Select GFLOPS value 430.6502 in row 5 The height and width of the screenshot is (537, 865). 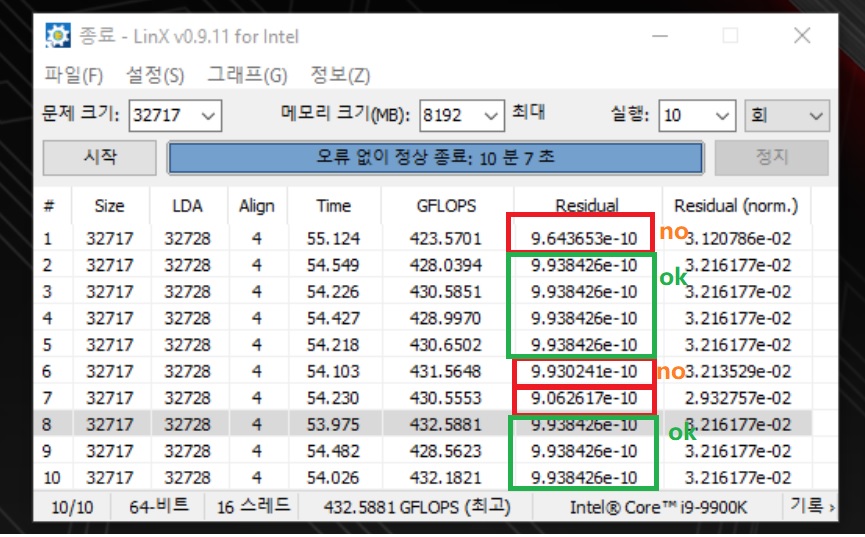(x=445, y=344)
